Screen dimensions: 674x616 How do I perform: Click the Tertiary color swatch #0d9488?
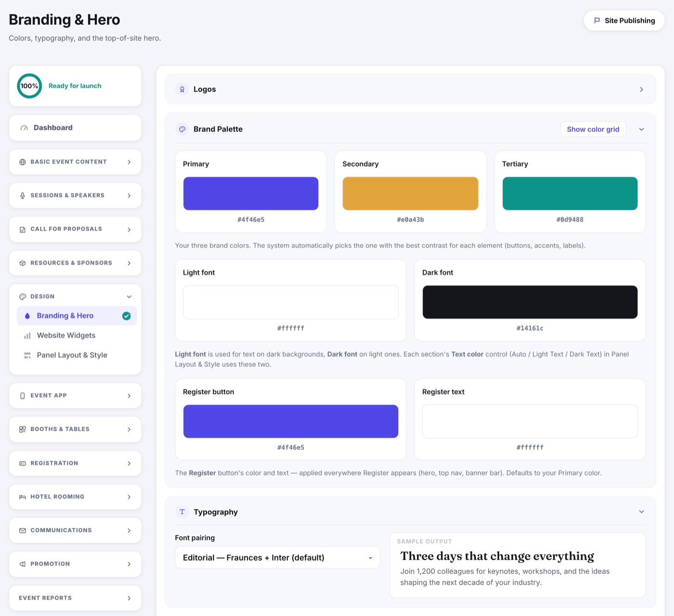pyautogui.click(x=570, y=193)
